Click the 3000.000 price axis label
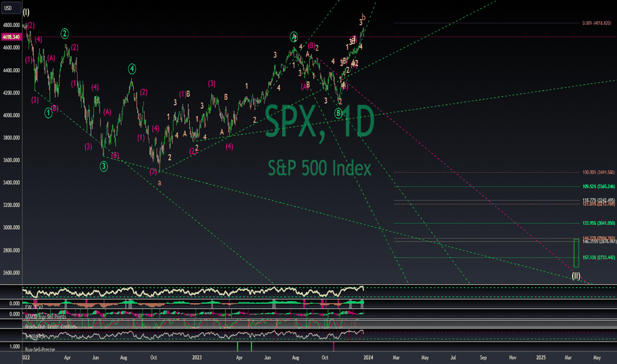This screenshot has width=617, height=364. (x=11, y=228)
